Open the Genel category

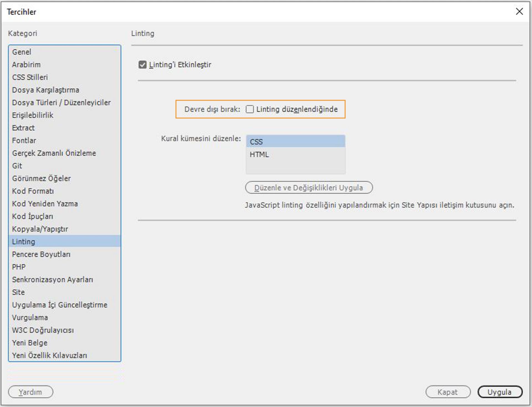[22, 52]
